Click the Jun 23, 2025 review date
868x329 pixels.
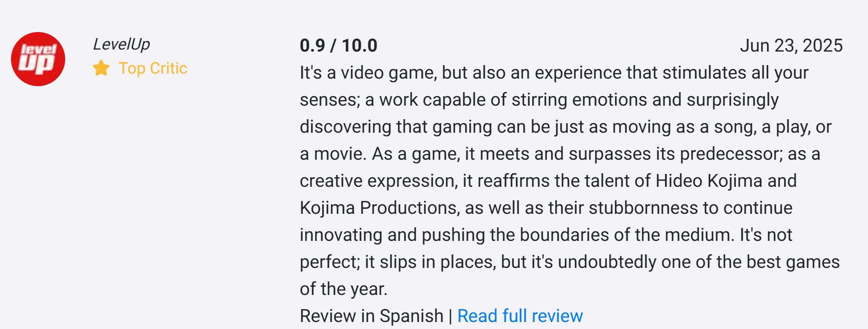[x=791, y=46]
